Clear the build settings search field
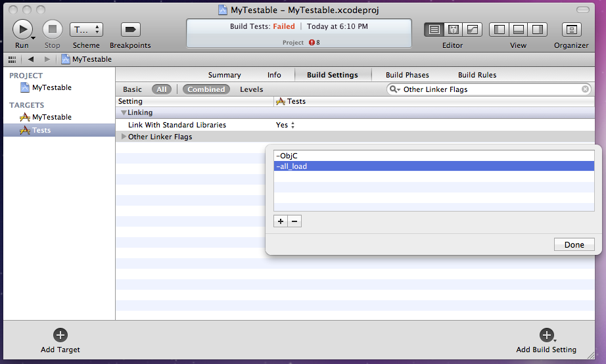606x364 pixels. pyautogui.click(x=585, y=89)
